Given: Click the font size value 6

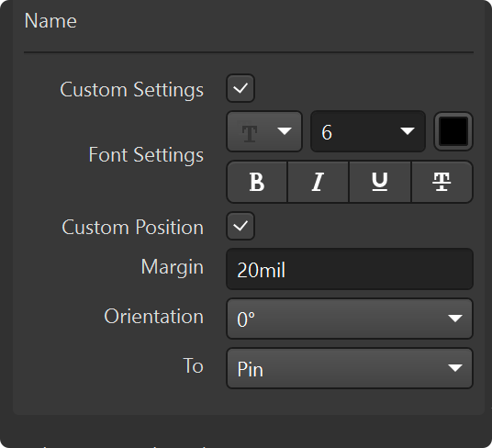Looking at the screenshot, I should coord(327,132).
